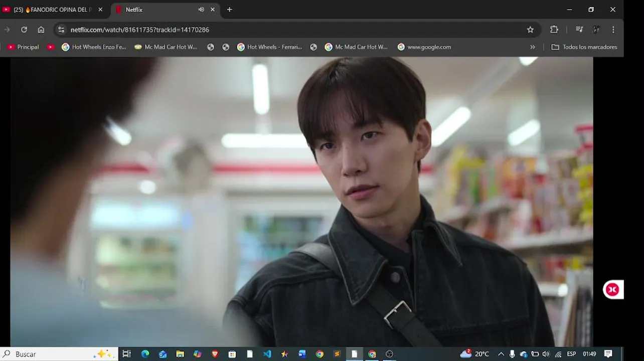Open a new browser tab

pos(229,10)
